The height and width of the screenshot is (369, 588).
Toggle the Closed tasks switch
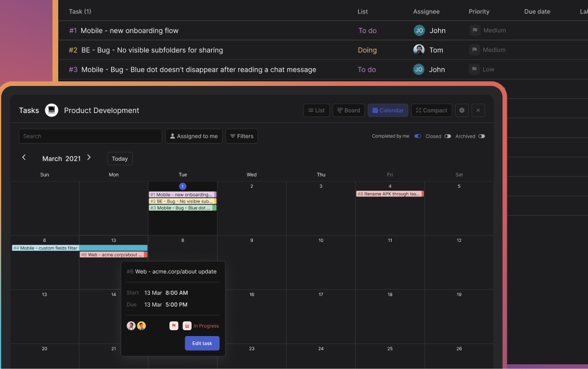click(x=447, y=137)
